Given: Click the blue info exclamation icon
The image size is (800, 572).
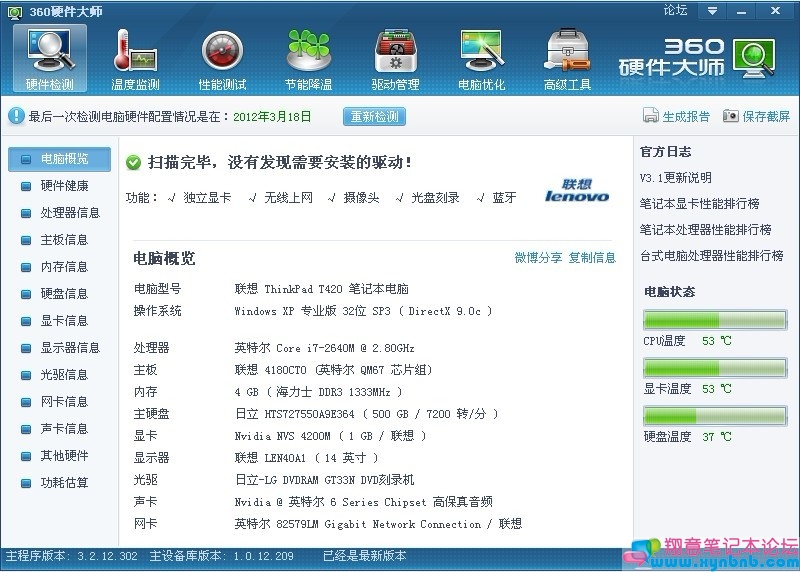Looking at the screenshot, I should tap(16, 116).
